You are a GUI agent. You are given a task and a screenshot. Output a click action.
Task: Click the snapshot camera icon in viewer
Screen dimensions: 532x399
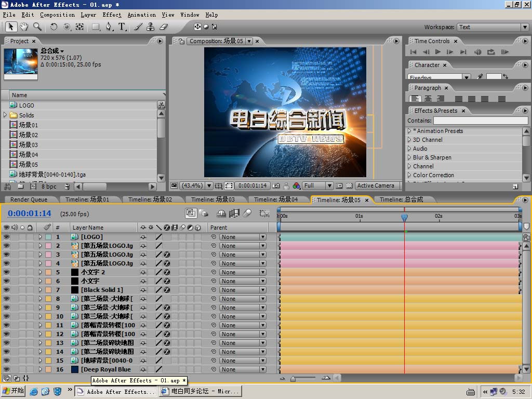pos(276,185)
